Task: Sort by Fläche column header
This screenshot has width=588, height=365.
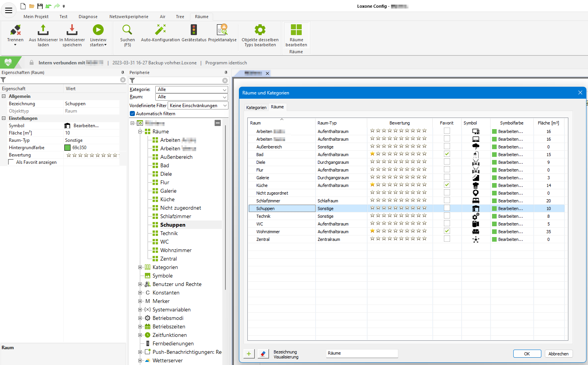Action: click(x=548, y=123)
